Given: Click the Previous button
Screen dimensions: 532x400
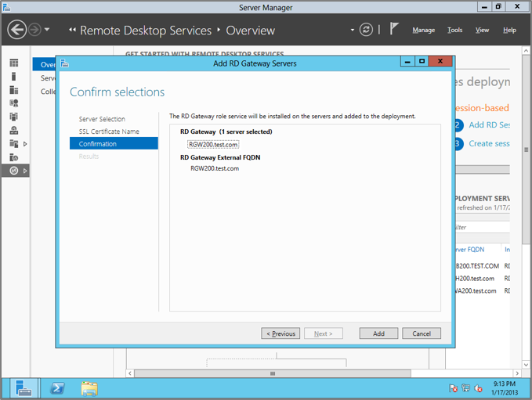Looking at the screenshot, I should (x=280, y=333).
